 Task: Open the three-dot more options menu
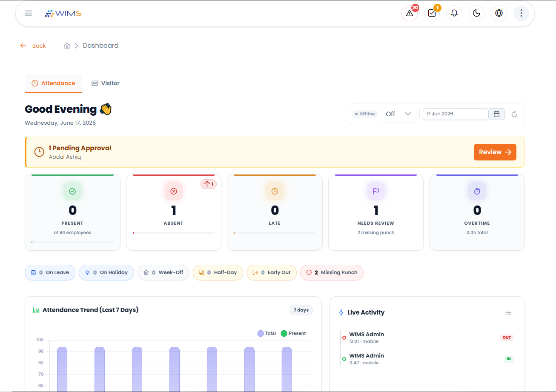[x=522, y=13]
